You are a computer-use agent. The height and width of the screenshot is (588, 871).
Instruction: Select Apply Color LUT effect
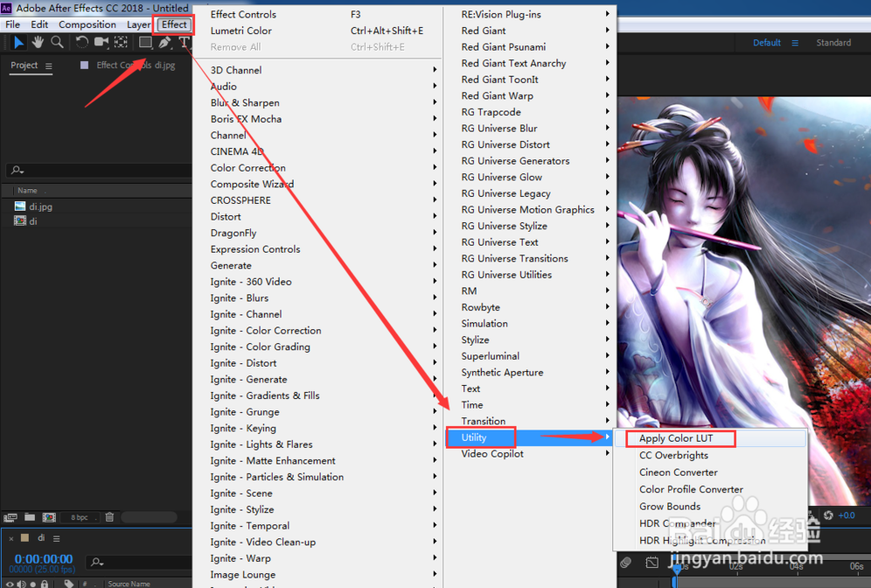[x=710, y=438]
